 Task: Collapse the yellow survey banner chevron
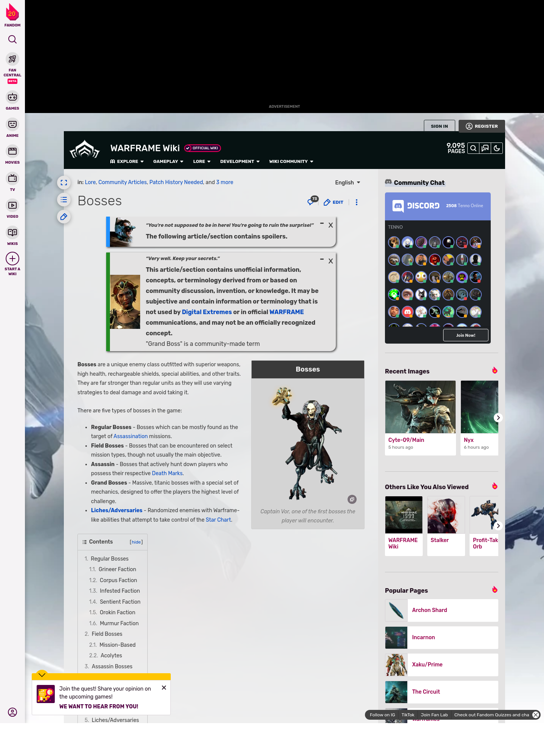[42, 675]
